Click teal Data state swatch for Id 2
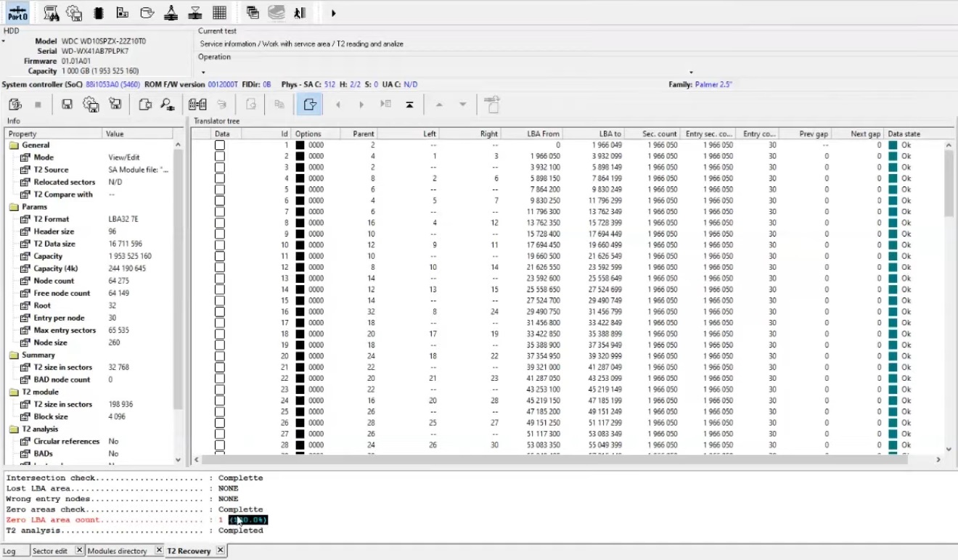Screen dimensions: 958x560 pyautogui.click(x=893, y=157)
